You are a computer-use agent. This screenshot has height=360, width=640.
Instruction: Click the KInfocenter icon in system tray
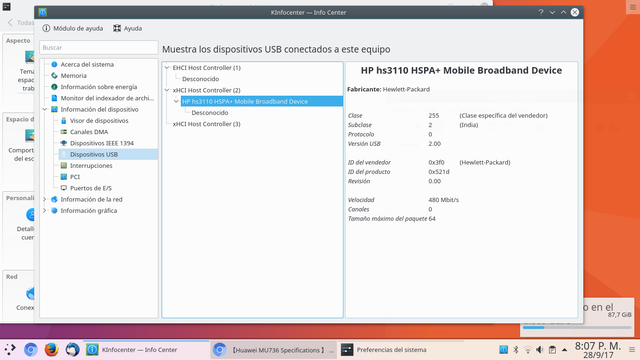click(503, 350)
